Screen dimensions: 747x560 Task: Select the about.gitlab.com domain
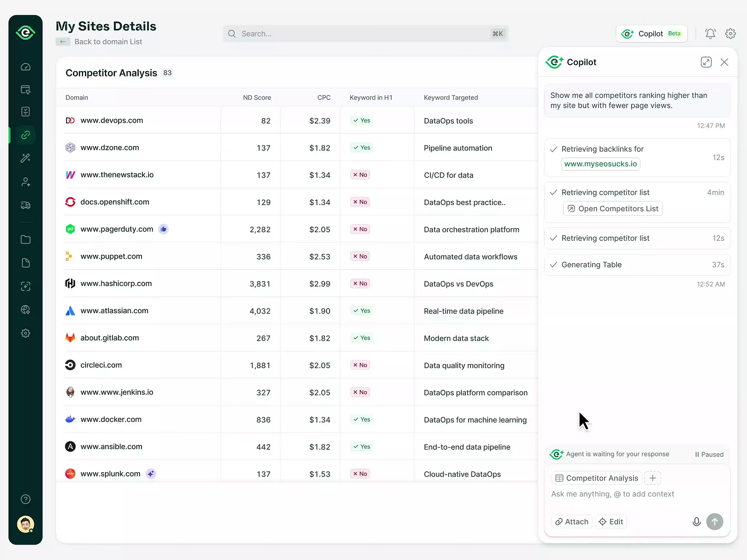coord(110,338)
